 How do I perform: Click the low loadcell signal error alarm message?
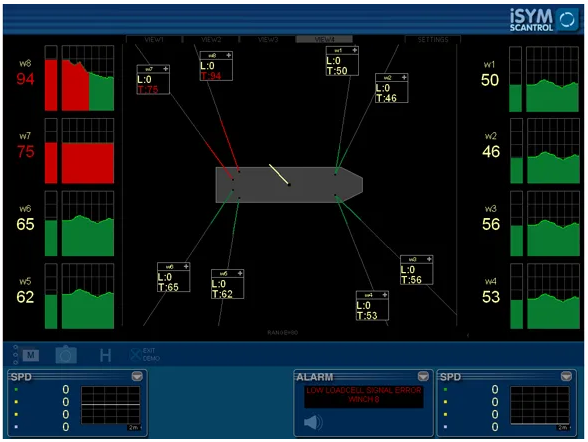tap(364, 395)
